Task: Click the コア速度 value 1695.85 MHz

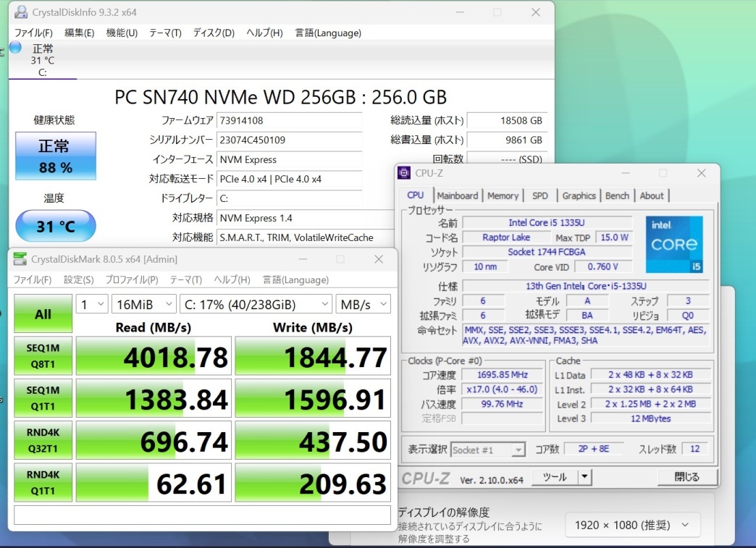Action: pos(502,374)
